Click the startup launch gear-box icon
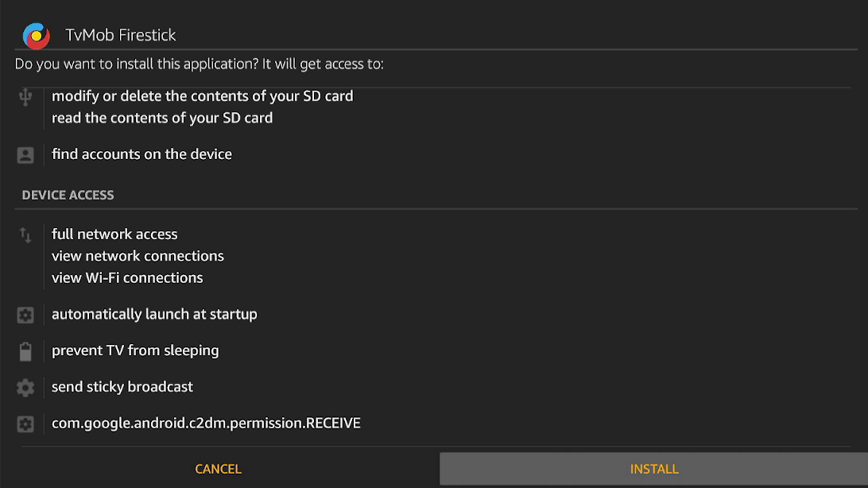The height and width of the screenshot is (488, 868). click(x=25, y=315)
